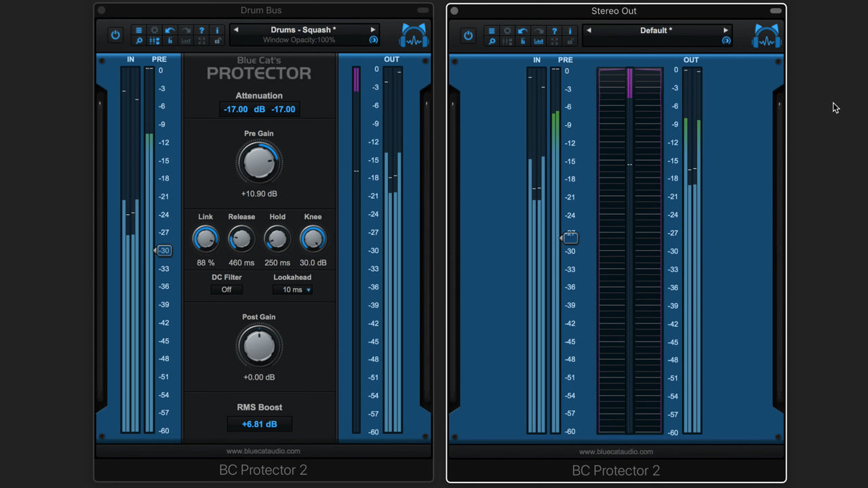Image resolution: width=868 pixels, height=488 pixels.
Task: Click the question mark help icon in Drum Bus
Action: coord(201,30)
